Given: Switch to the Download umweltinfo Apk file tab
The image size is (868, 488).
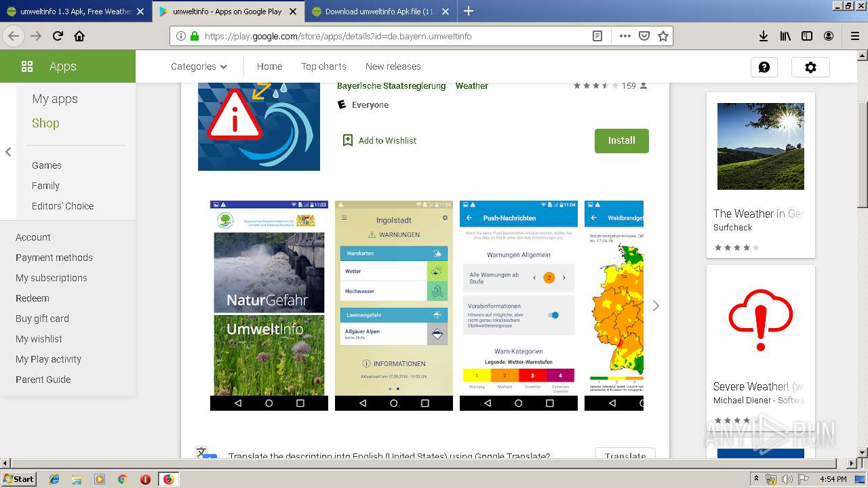Looking at the screenshot, I should [380, 12].
